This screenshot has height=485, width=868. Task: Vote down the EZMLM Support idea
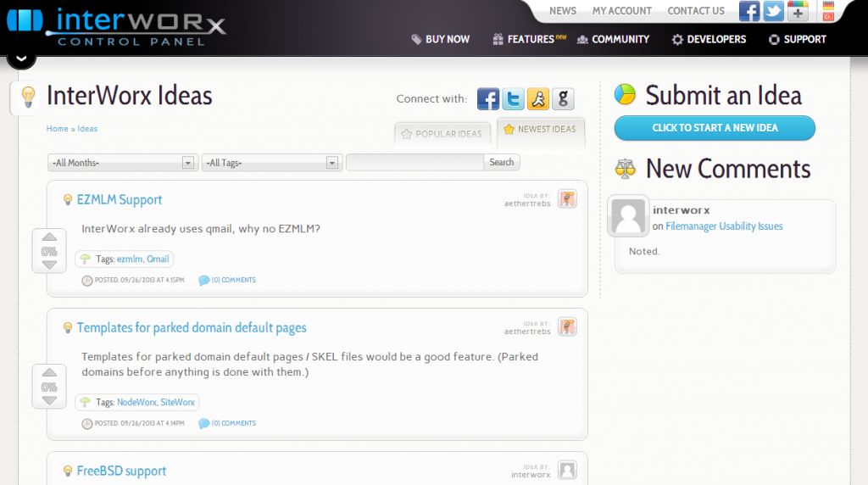[x=49, y=265]
